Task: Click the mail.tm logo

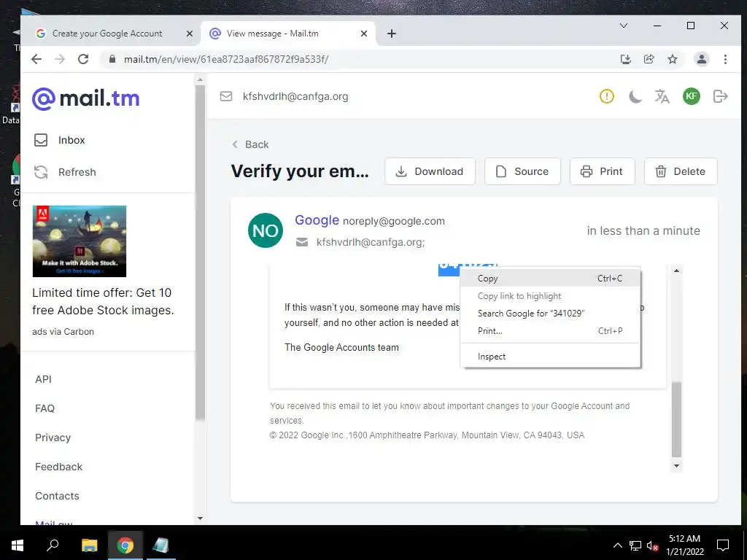Action: click(x=86, y=98)
